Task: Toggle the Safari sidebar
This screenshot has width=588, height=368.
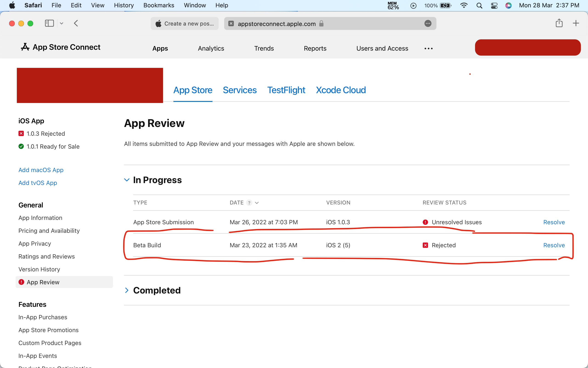Action: coord(49,23)
